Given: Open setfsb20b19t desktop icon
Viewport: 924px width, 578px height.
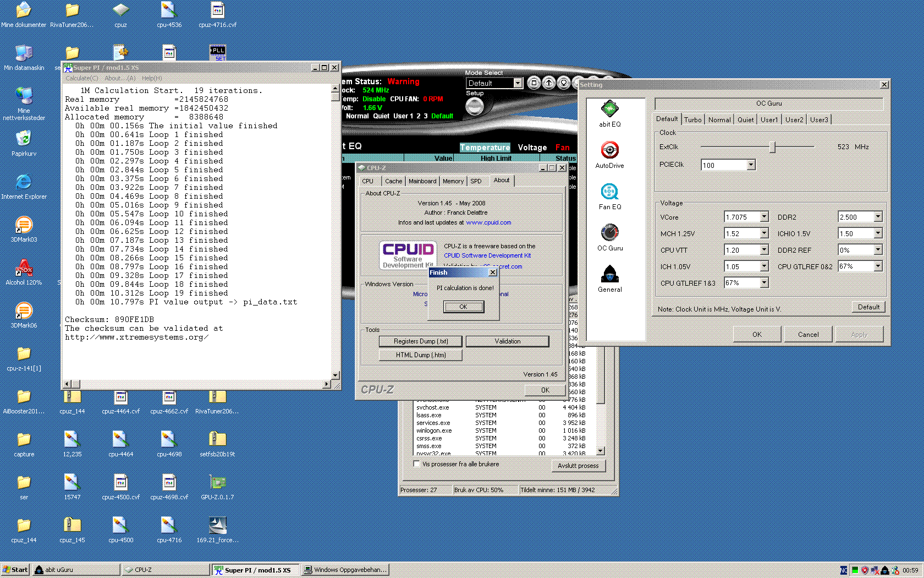Looking at the screenshot, I should click(x=217, y=444).
